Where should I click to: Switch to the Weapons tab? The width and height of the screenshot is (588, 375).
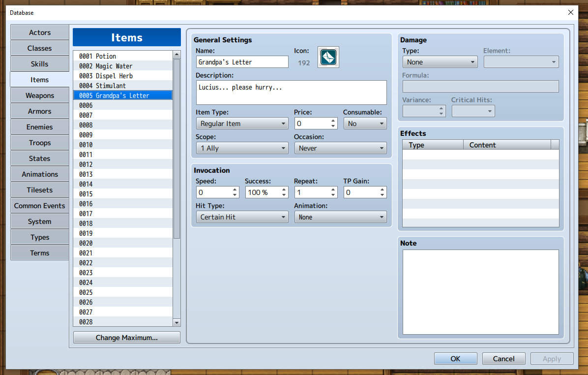[40, 95]
